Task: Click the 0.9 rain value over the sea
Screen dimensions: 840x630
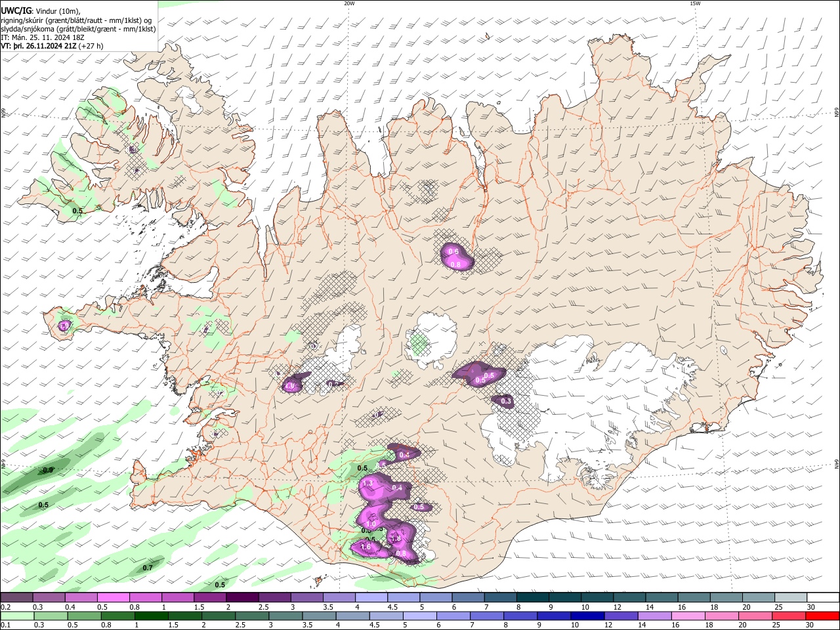Action: (x=48, y=471)
